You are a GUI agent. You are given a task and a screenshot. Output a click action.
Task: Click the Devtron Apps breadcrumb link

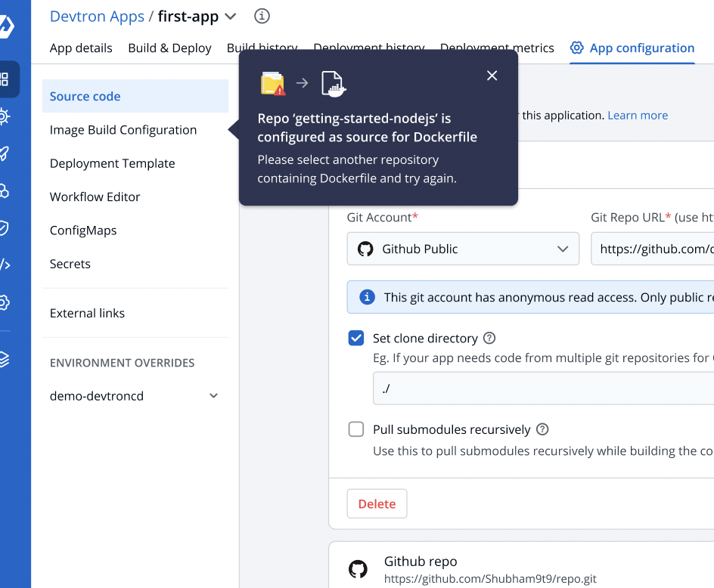(x=97, y=17)
